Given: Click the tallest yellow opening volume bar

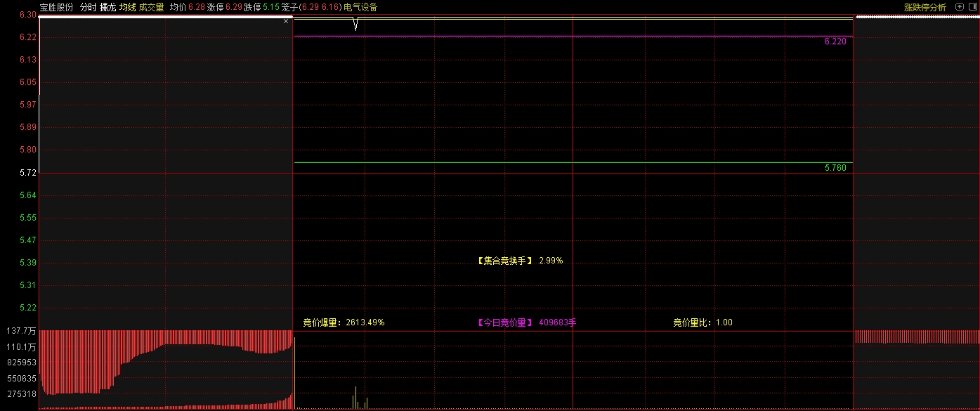Looking at the screenshot, I should (355, 397).
